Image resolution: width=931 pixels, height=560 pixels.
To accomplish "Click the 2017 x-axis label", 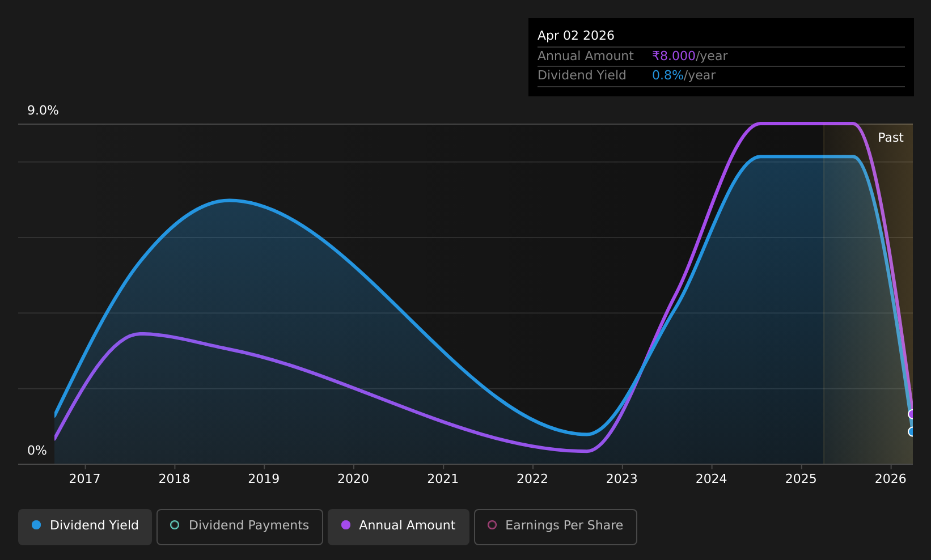I will [x=84, y=479].
